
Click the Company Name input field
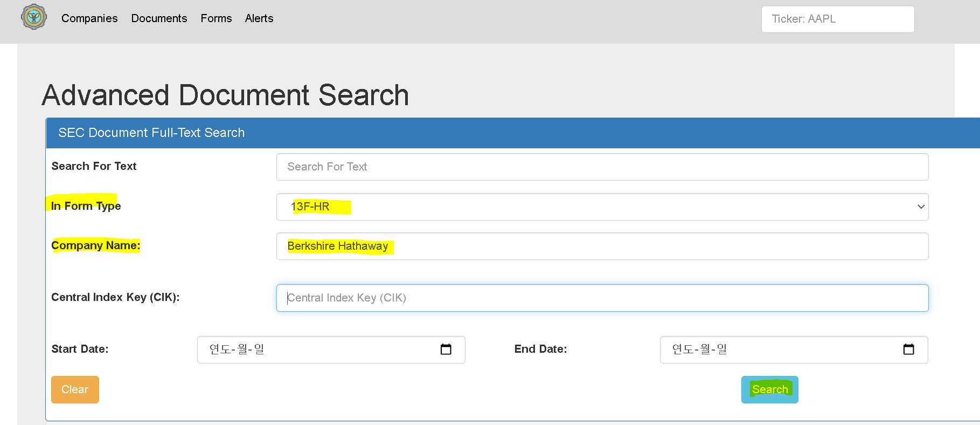(602, 246)
